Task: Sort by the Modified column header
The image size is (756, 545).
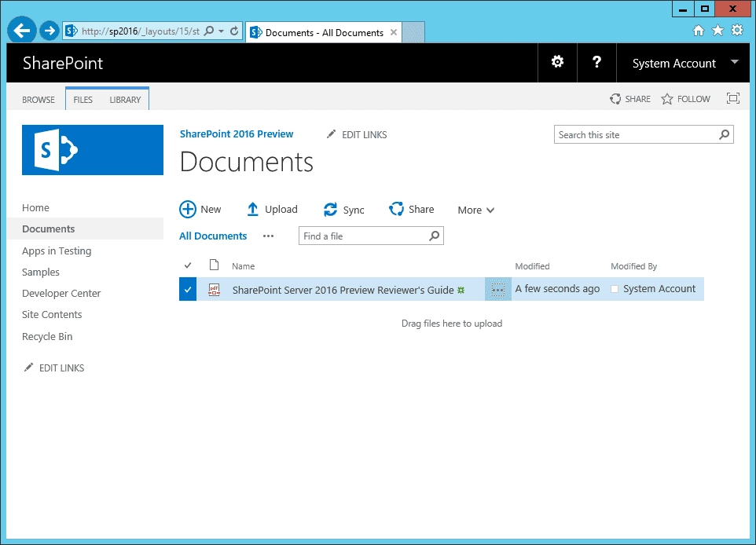Action: pos(532,266)
